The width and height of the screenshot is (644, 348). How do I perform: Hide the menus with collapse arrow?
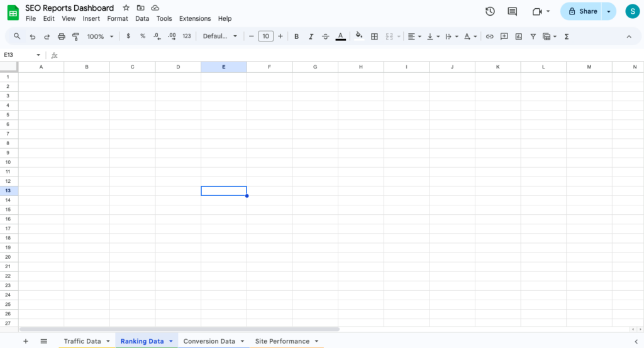(629, 36)
